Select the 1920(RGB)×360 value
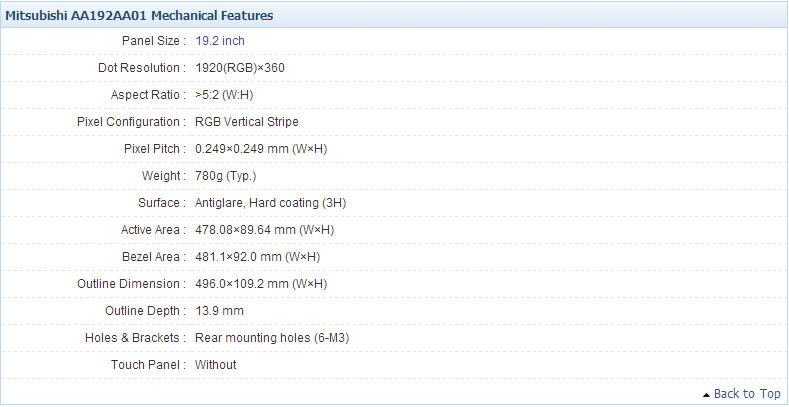 coord(240,67)
